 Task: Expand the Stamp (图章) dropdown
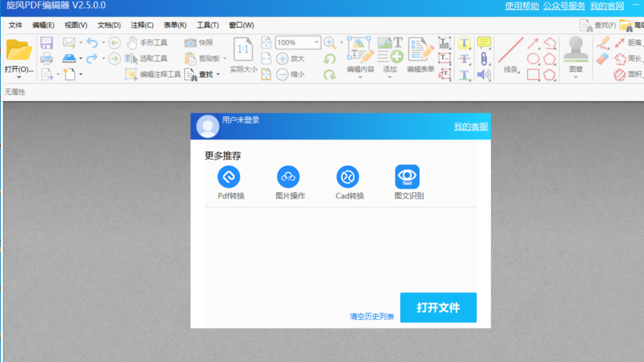point(576,77)
